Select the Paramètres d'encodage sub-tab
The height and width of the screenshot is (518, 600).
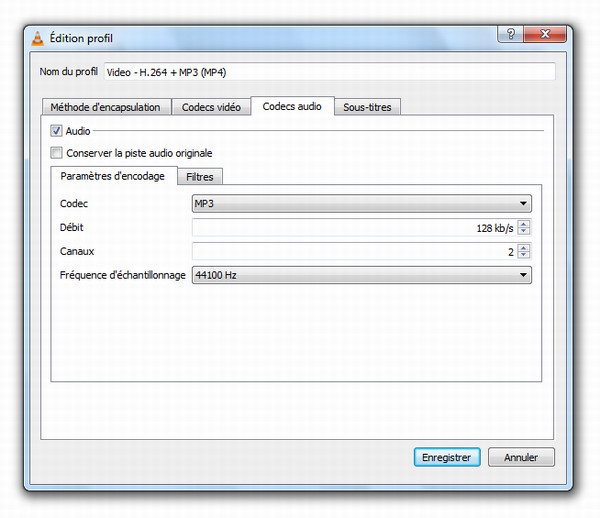(112, 177)
